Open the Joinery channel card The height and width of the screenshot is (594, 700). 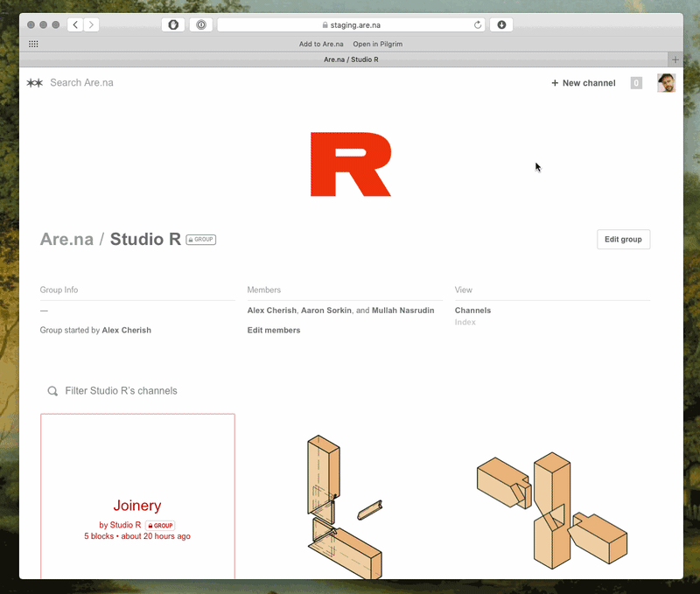(137, 496)
